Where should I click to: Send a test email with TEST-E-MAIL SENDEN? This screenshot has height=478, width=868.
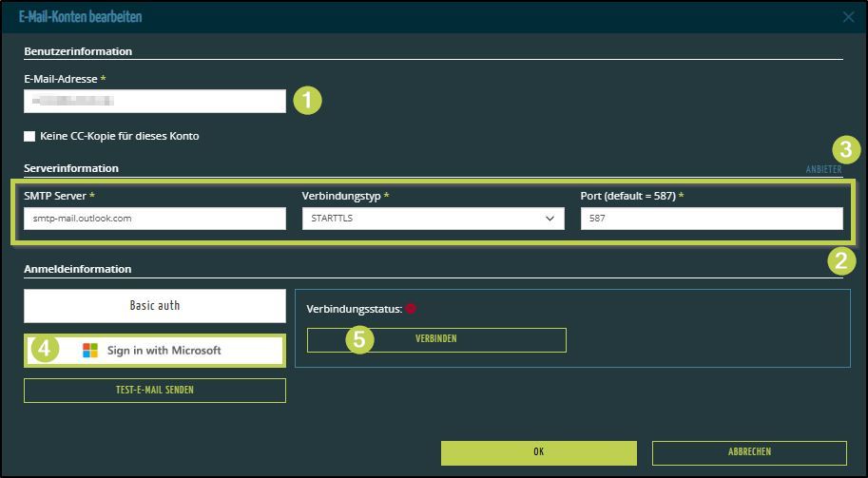(154, 391)
